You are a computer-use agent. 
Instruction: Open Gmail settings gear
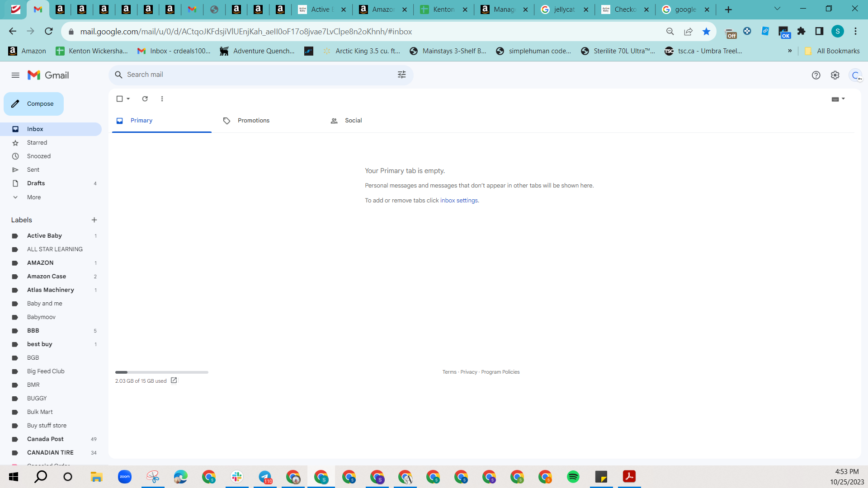835,75
